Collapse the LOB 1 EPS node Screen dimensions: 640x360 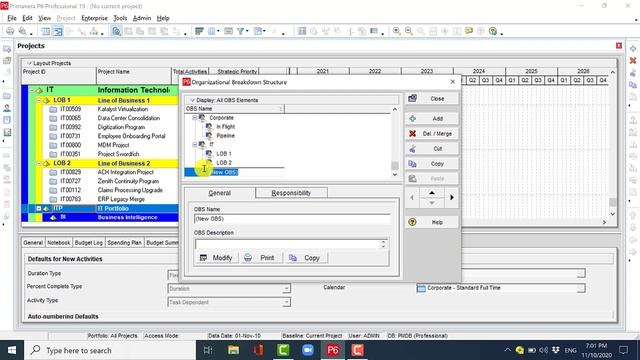point(39,100)
